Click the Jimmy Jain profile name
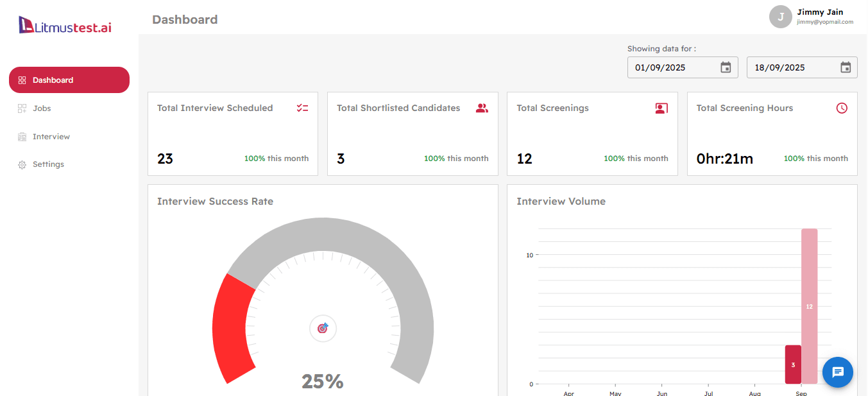 pos(821,12)
